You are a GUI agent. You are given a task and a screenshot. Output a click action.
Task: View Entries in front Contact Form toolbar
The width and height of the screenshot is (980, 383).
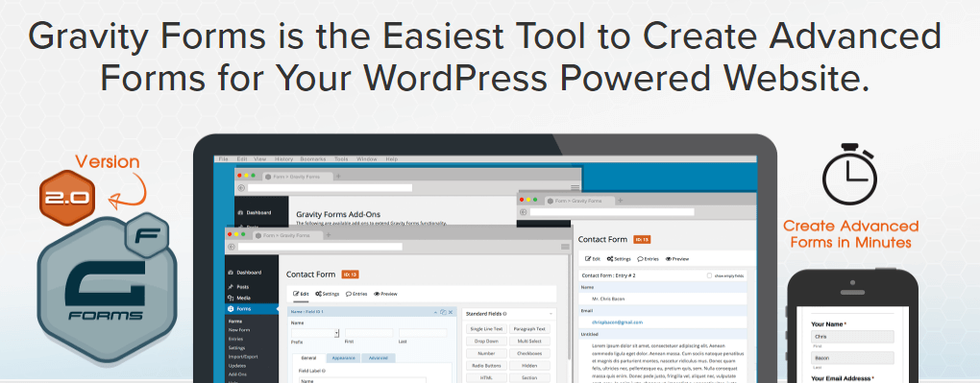point(356,294)
